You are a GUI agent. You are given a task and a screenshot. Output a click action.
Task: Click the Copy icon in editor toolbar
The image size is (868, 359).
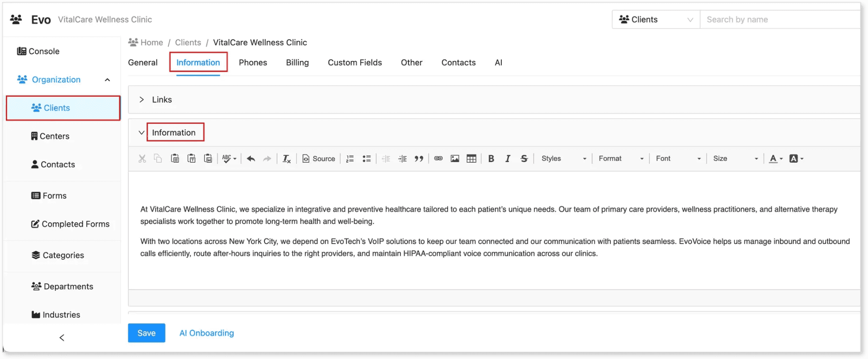point(158,159)
